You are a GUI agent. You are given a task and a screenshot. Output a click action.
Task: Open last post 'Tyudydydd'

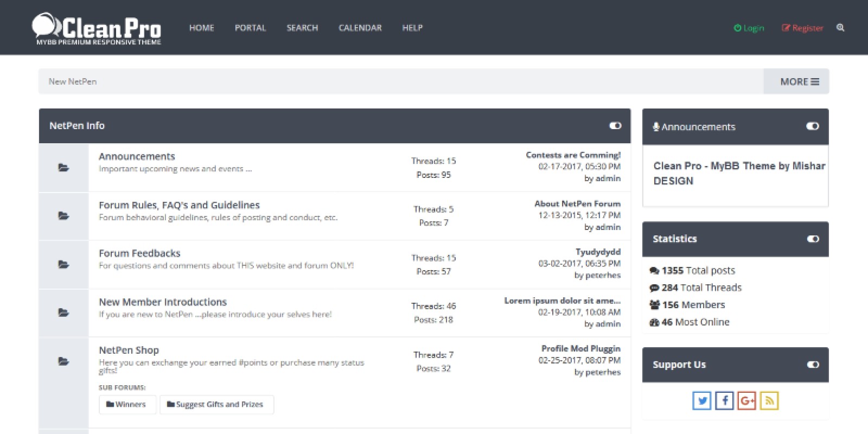[x=598, y=252]
